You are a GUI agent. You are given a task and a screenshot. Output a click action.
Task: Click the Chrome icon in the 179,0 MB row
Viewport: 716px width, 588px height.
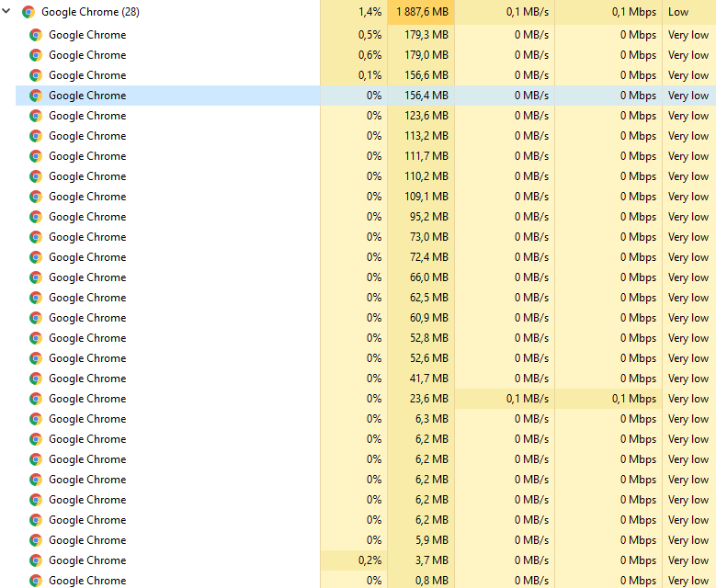pos(36,55)
